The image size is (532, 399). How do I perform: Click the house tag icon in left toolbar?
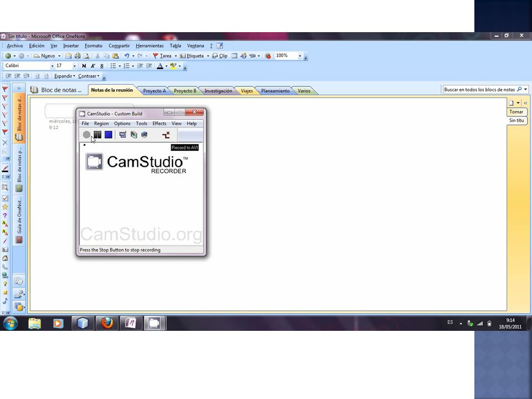point(5,258)
